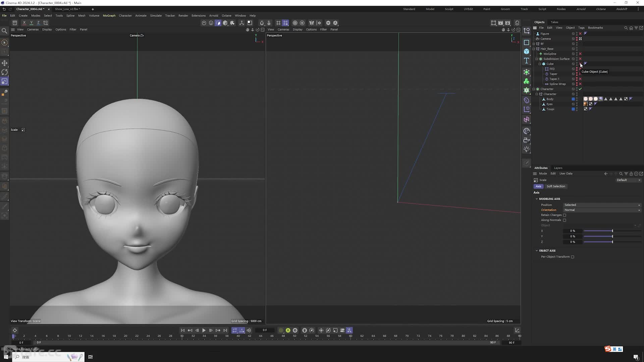644x362 pixels.
Task: Switch to Polygons mode icon
Action: coord(218,23)
